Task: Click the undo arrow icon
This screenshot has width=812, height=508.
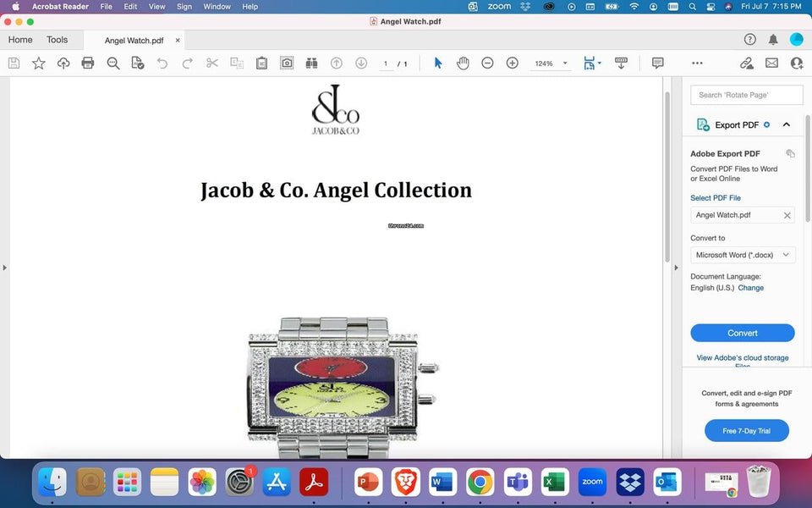Action: (x=162, y=63)
